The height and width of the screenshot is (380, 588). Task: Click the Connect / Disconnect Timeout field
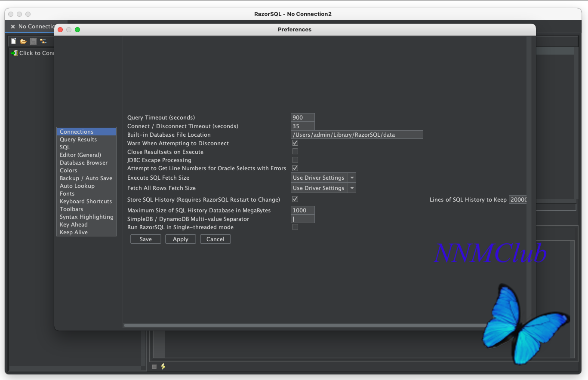(x=303, y=126)
